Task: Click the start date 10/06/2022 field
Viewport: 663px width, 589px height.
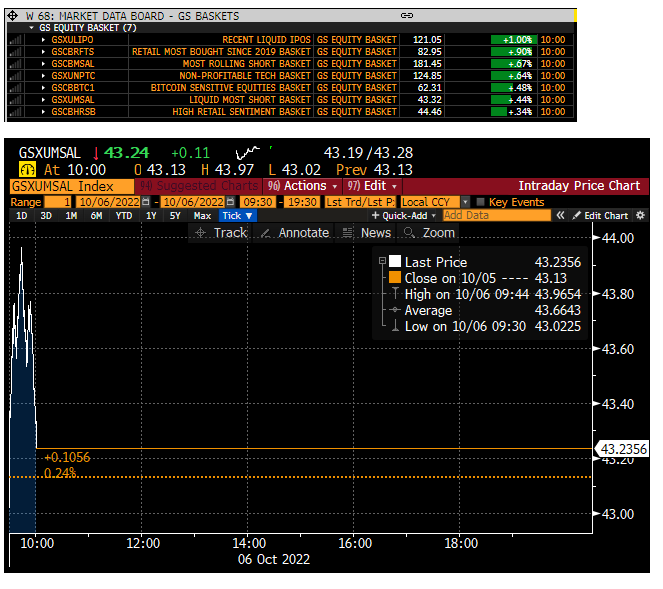Action: click(109, 202)
